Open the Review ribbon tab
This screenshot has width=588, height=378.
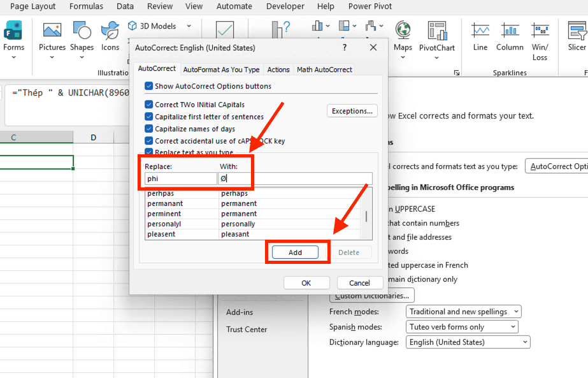click(160, 6)
